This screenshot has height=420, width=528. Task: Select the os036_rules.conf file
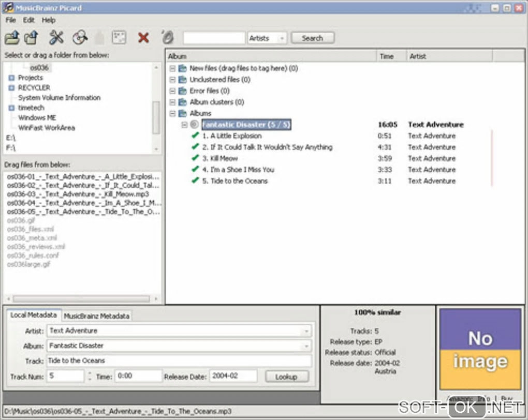click(33, 256)
